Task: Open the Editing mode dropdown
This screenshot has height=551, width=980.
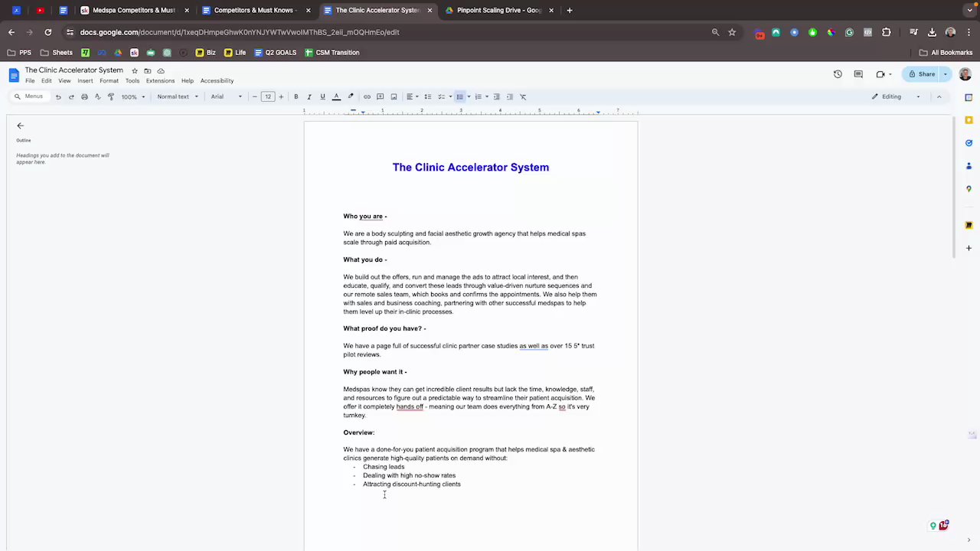Action: click(896, 96)
